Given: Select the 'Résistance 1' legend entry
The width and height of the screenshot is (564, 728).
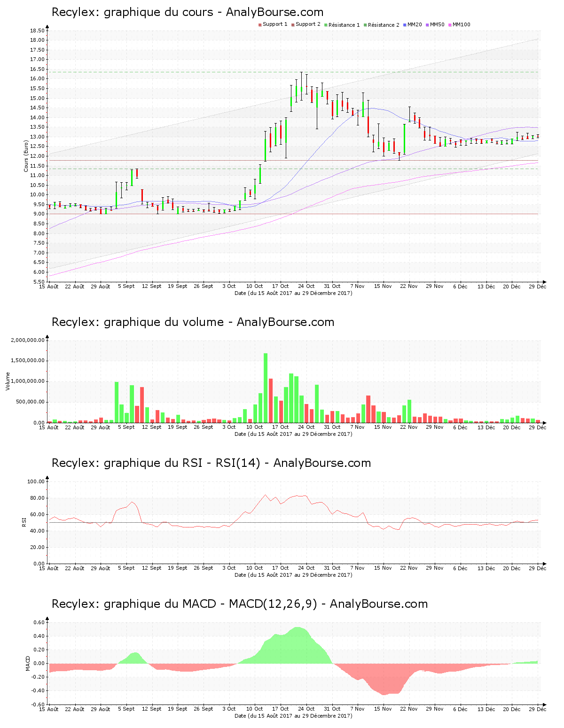Looking at the screenshot, I should 342,24.
